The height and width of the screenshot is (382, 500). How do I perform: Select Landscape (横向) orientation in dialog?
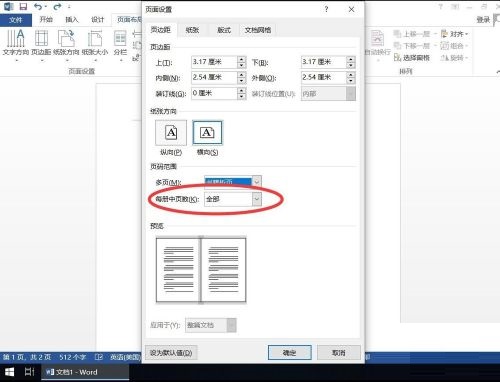(207, 133)
